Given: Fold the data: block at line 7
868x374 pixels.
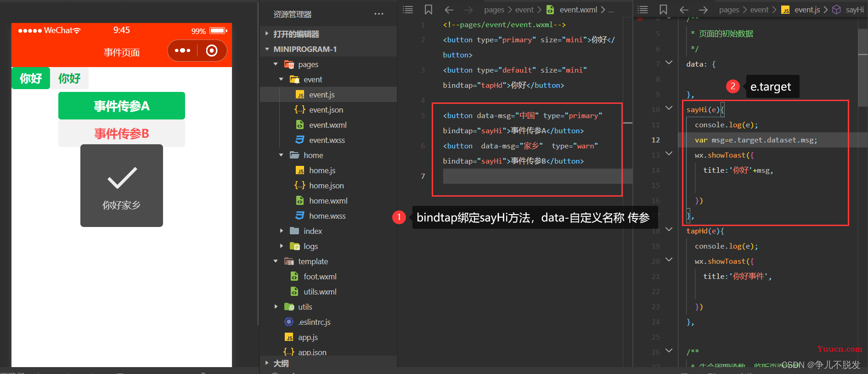Looking at the screenshot, I should (669, 62).
